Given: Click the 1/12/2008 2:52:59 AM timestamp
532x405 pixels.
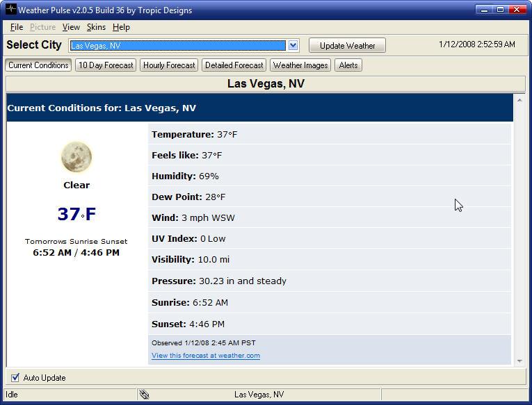Looking at the screenshot, I should pyautogui.click(x=476, y=44).
